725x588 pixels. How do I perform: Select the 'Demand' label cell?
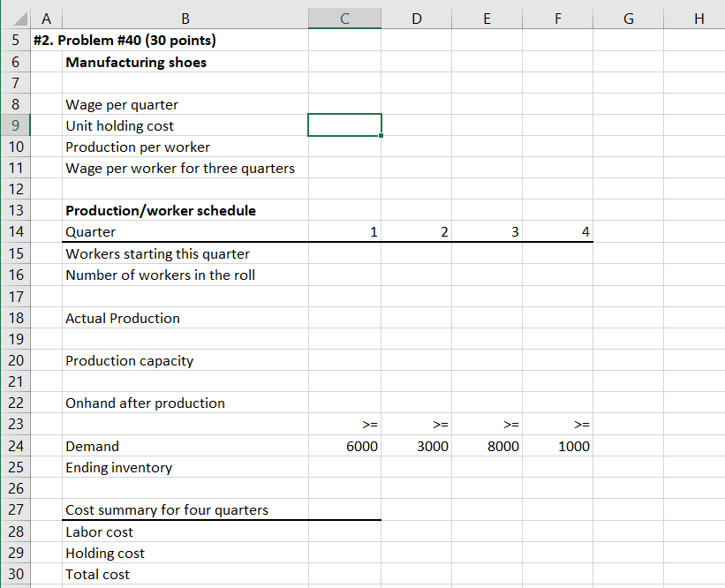(185, 446)
